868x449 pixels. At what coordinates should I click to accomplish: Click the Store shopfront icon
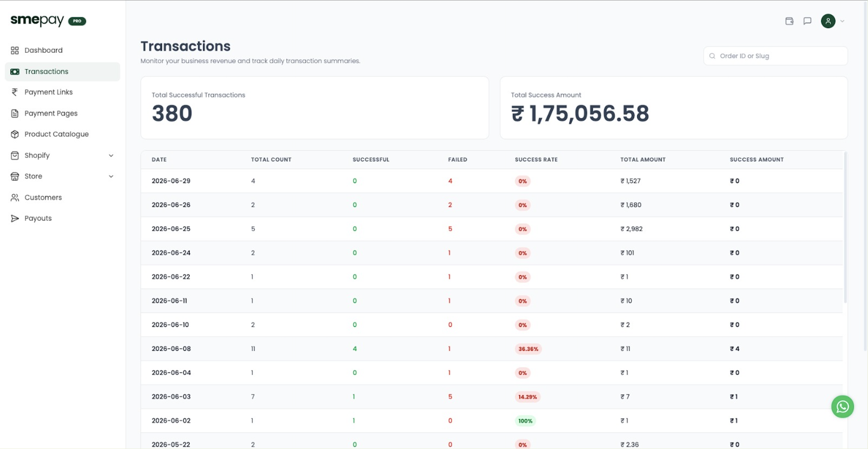15,176
